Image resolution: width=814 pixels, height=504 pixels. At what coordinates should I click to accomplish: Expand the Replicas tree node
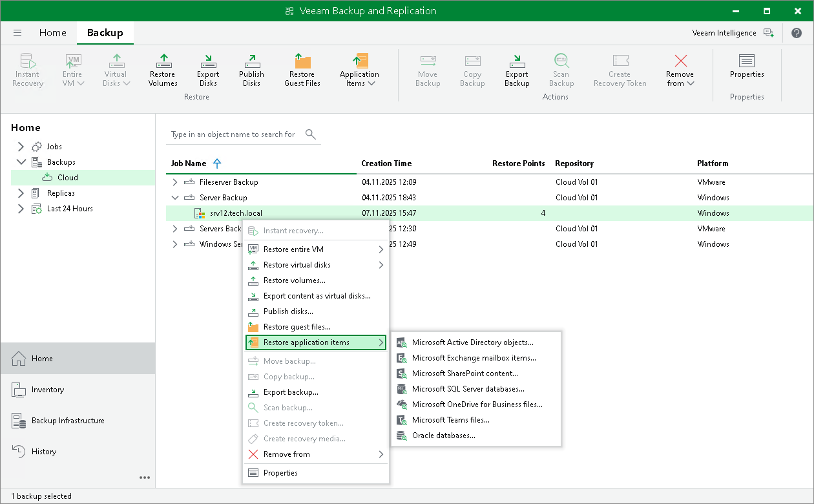(21, 193)
